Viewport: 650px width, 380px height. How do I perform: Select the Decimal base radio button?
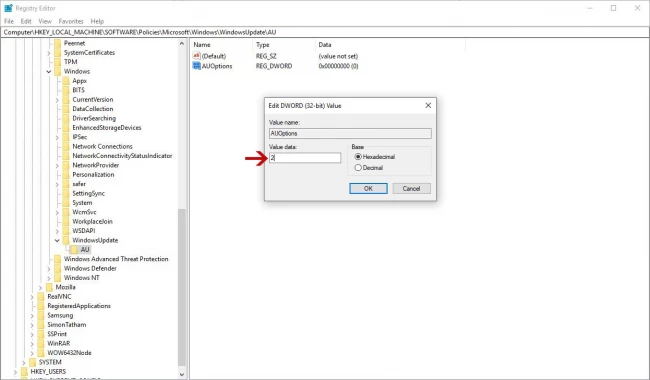pyautogui.click(x=358, y=168)
